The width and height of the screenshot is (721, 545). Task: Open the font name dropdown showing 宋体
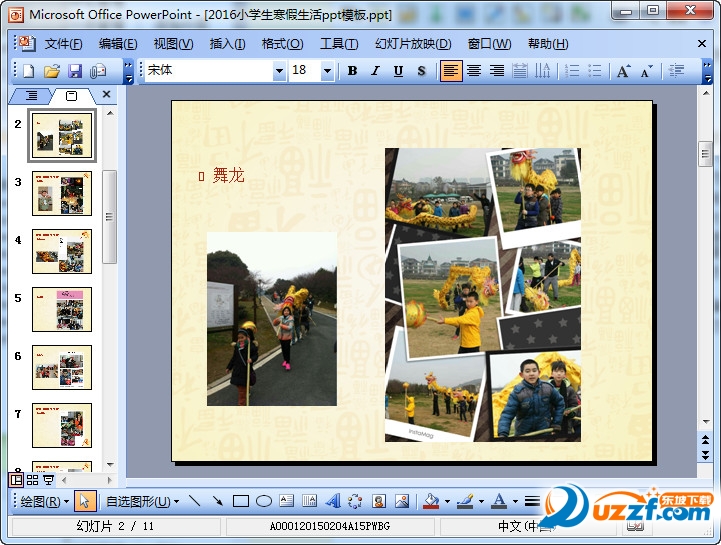click(279, 71)
